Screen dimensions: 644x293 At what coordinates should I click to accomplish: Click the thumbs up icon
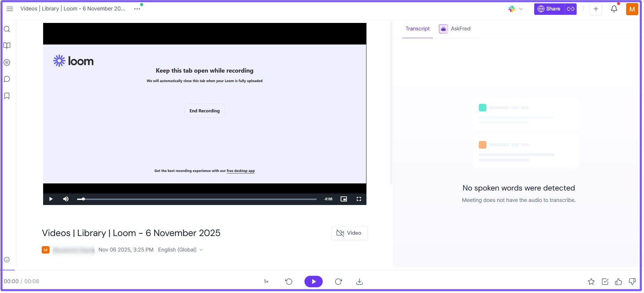click(x=618, y=282)
